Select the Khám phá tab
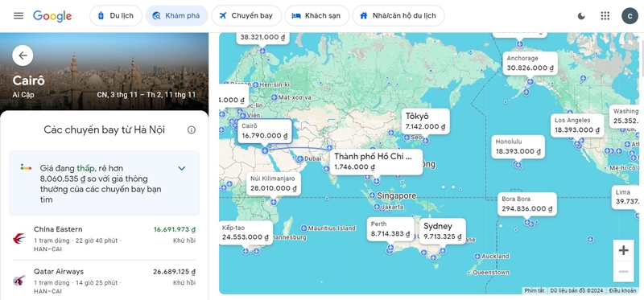This screenshot has height=300, width=644. 176,15
